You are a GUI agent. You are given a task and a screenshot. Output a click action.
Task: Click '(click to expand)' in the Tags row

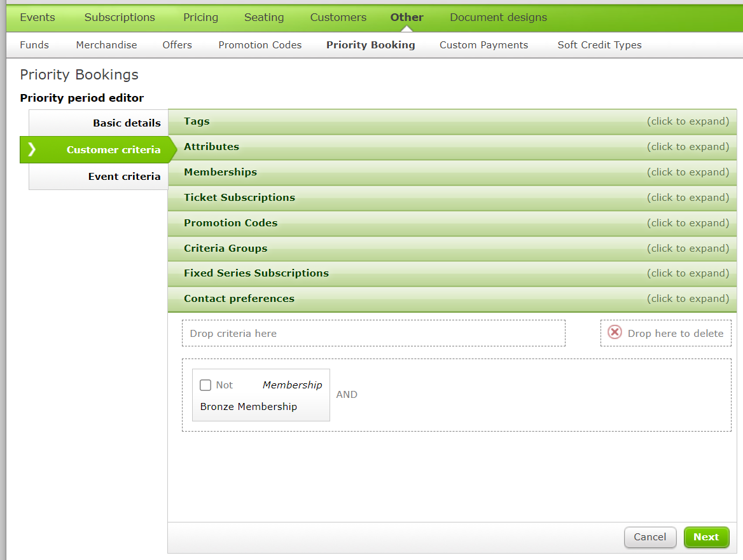coord(688,121)
